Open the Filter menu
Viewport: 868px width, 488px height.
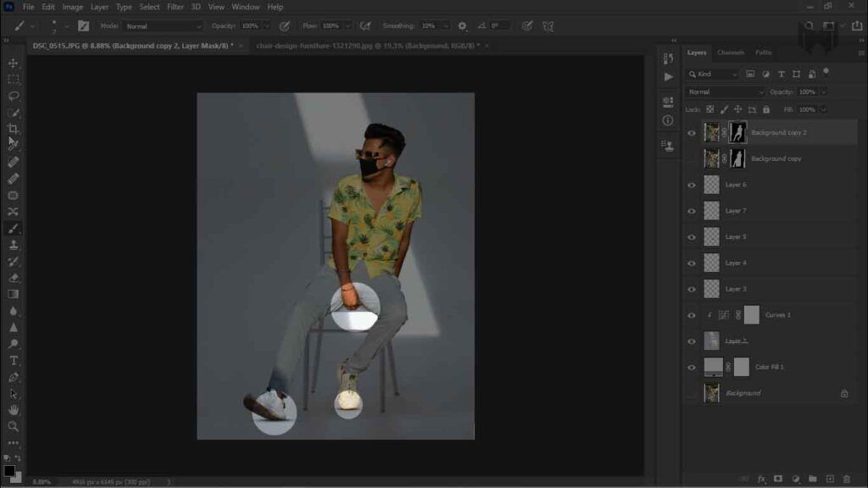[175, 7]
